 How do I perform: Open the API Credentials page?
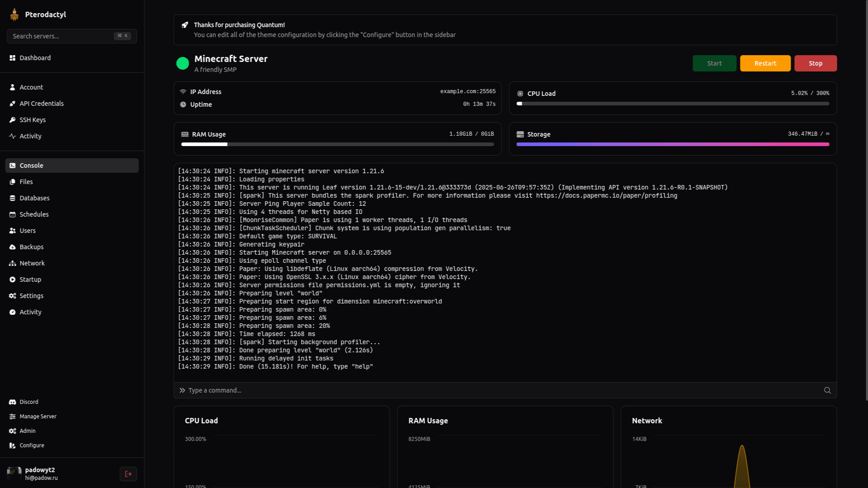pyautogui.click(x=41, y=104)
